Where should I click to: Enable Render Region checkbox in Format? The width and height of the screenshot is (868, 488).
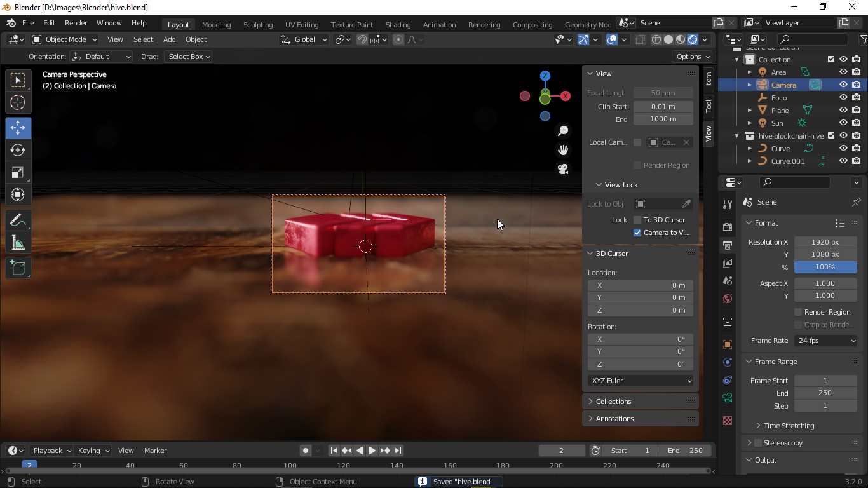pyautogui.click(x=798, y=312)
